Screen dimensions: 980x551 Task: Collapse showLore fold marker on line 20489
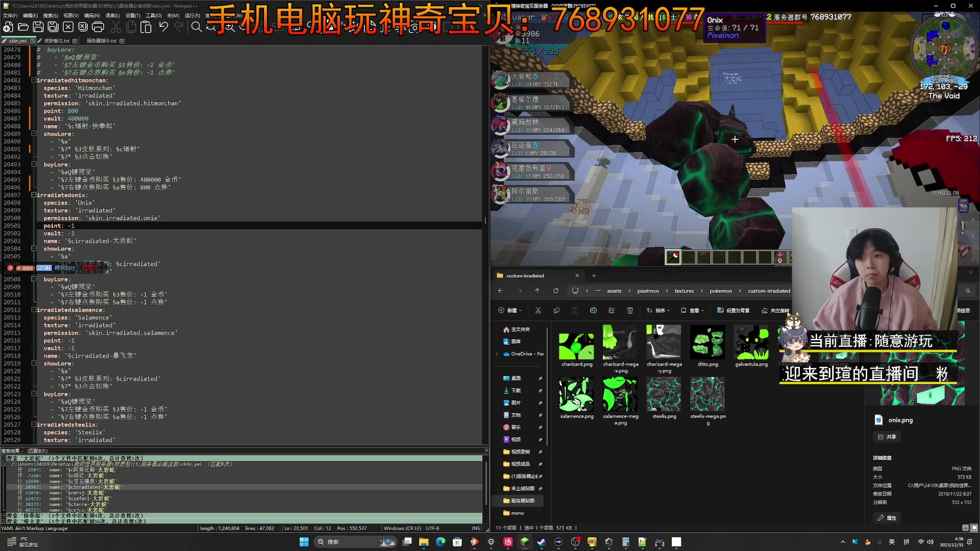[x=33, y=134]
